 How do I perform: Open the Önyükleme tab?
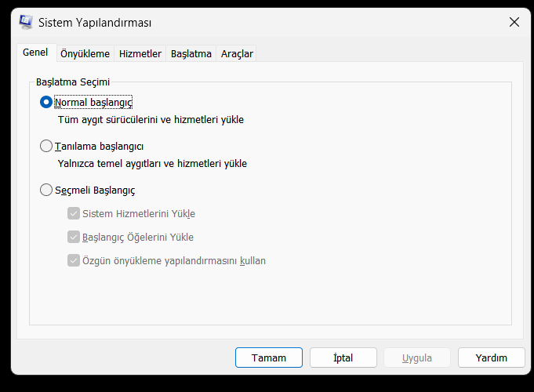point(85,53)
